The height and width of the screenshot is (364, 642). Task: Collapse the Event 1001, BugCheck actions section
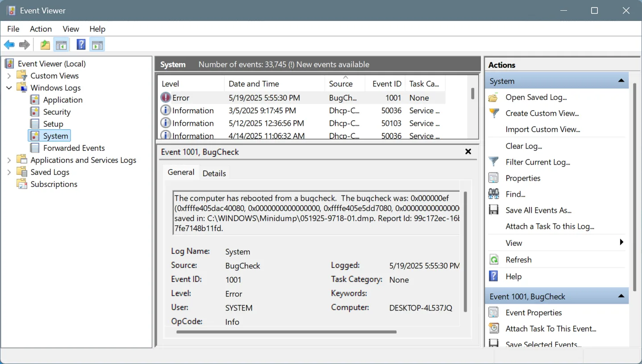click(x=621, y=296)
